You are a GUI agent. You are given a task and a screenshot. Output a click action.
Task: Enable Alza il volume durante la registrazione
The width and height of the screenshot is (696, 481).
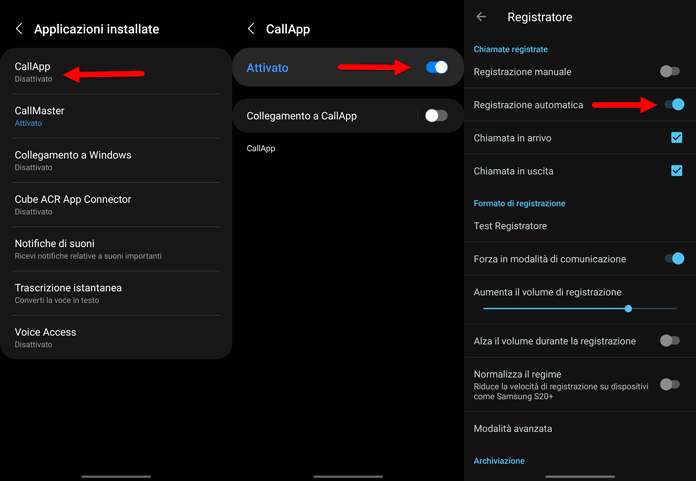pos(670,341)
